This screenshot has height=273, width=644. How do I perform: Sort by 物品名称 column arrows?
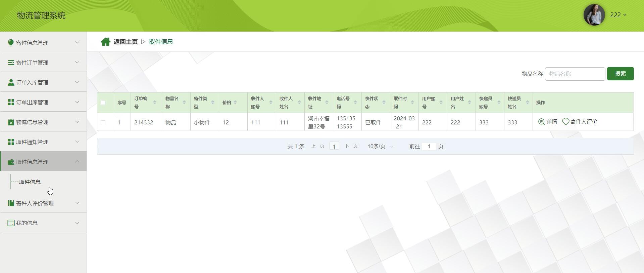click(184, 102)
